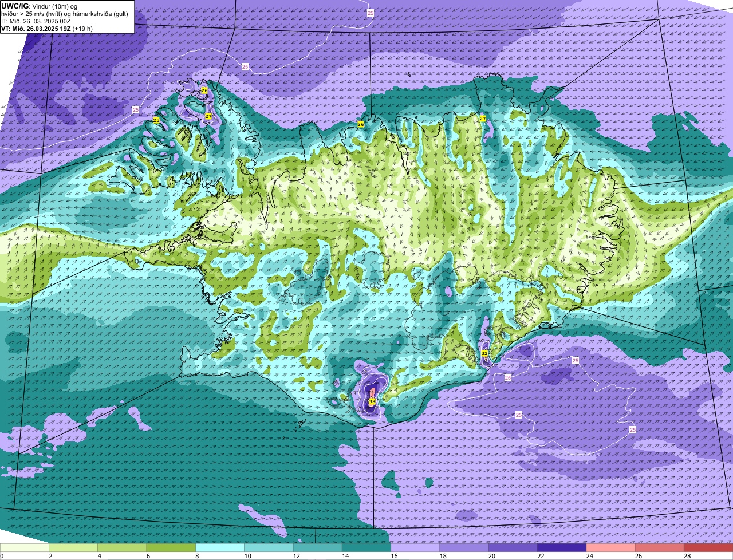Viewport: 733px width, 560px height.
Task: Choose the above 28 m/s red legend swatch
Action: (x=708, y=547)
